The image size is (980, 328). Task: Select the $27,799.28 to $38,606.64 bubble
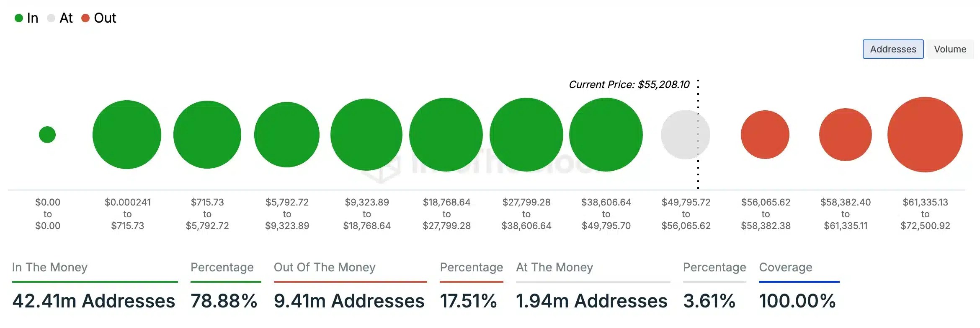pos(526,135)
